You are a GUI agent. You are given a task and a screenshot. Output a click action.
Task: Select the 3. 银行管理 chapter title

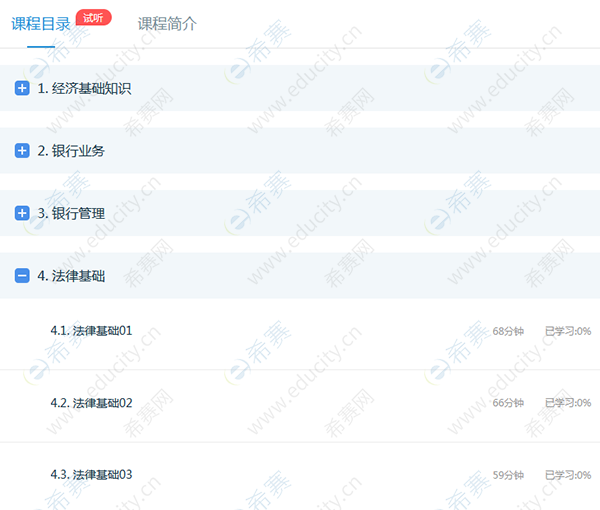click(71, 213)
